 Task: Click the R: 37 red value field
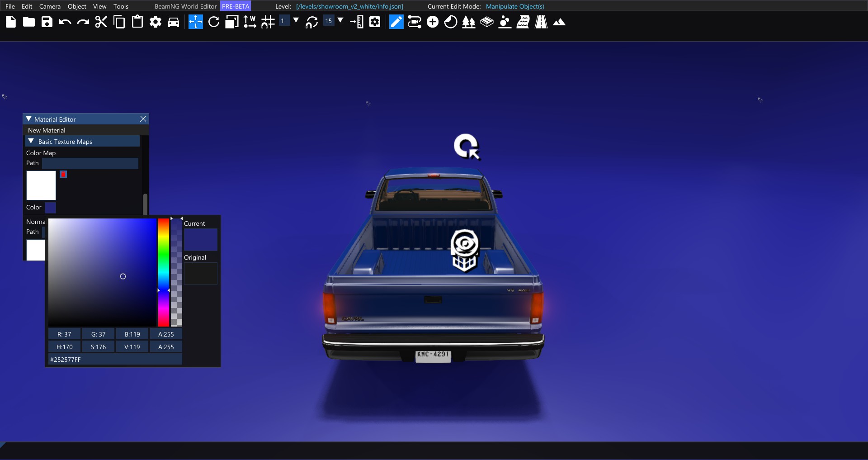[64, 334]
